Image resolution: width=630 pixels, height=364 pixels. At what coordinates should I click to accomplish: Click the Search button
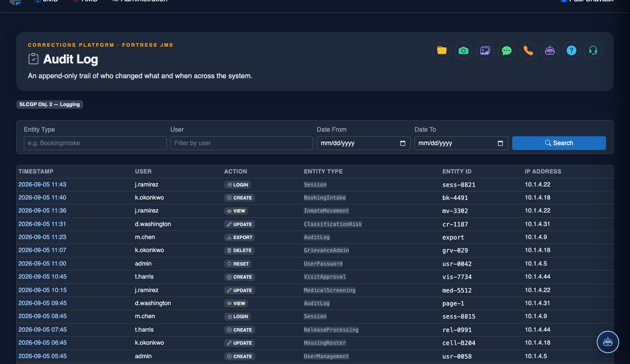pos(559,143)
